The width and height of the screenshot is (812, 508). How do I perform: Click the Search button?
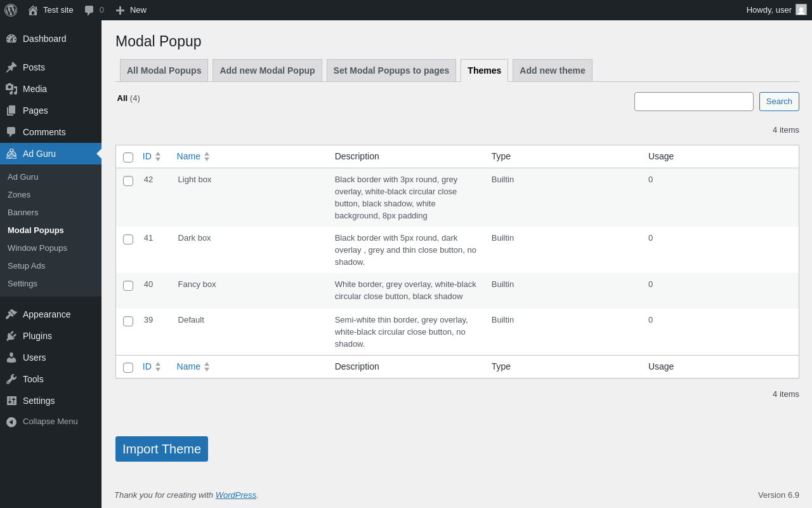779,102
